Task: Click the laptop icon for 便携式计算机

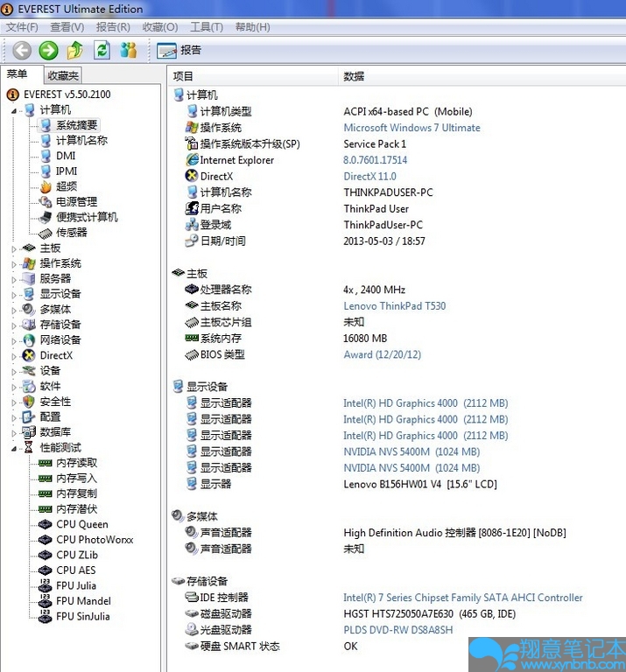Action: [46, 217]
